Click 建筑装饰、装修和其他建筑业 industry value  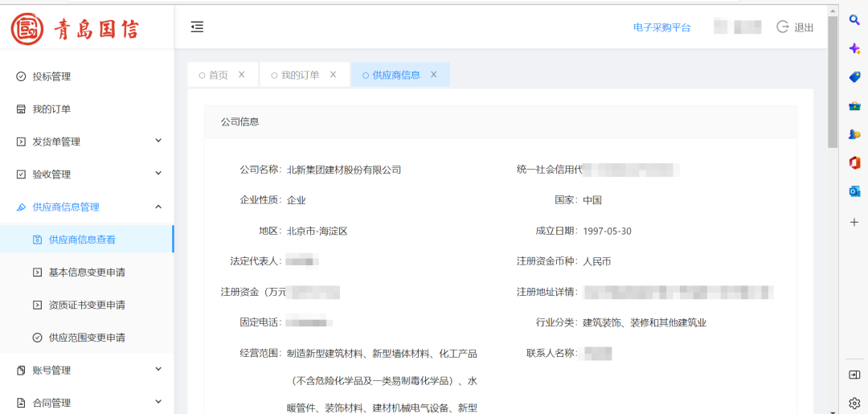(x=645, y=323)
